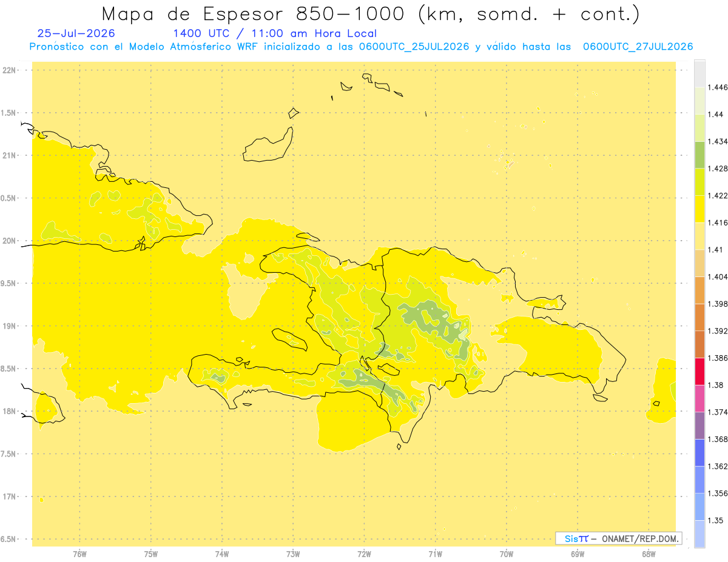Image resolution: width=728 pixels, height=562 pixels.
Task: Click the purple legend swatch between 1.368 and 1.374
Action: [x=699, y=426]
